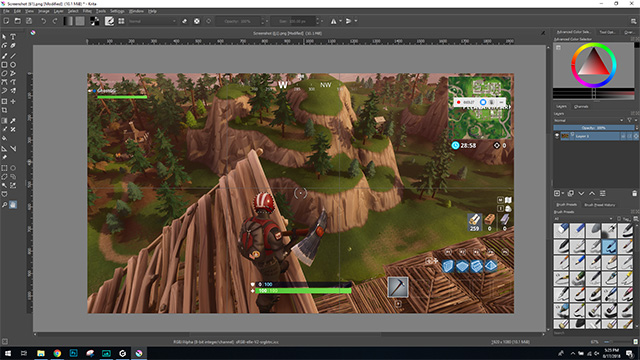
Task: Expand the Add layer dropdown arrow
Action: (562, 193)
